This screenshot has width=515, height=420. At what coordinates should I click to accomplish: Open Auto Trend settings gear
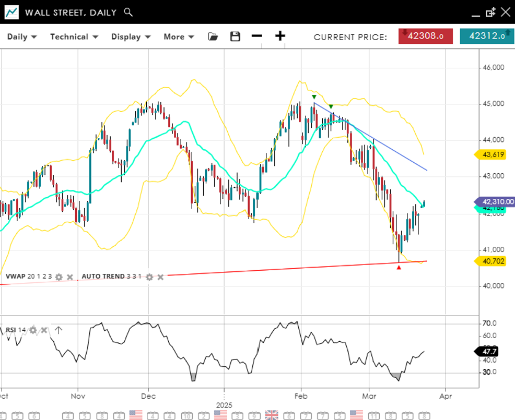(149, 277)
